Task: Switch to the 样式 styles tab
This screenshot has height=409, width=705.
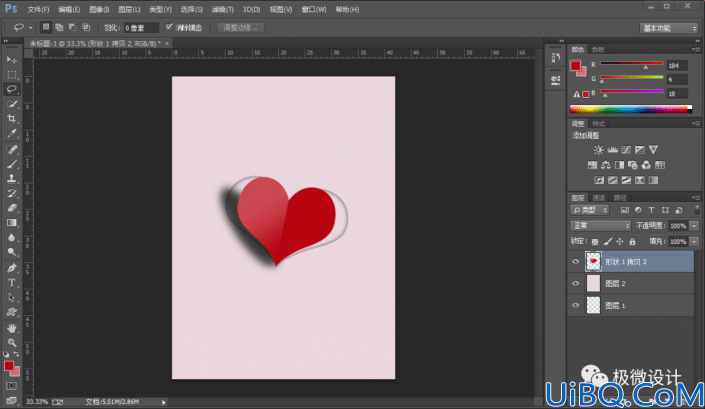Action: point(598,124)
